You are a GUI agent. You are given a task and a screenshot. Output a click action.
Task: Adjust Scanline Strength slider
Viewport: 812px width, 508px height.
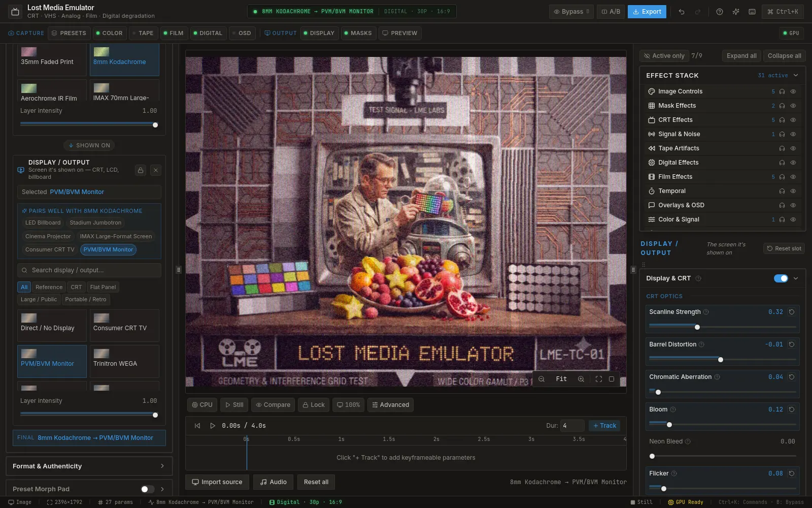tap(722, 327)
